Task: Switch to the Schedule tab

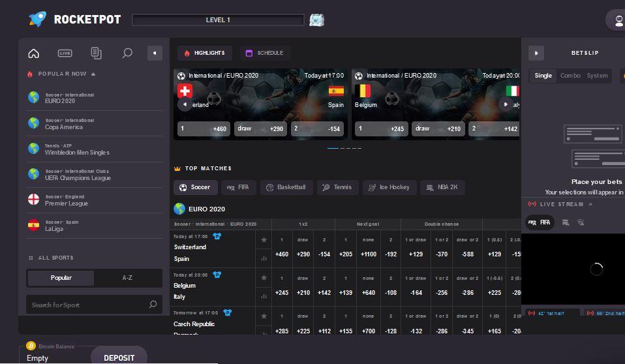Action: click(x=265, y=53)
